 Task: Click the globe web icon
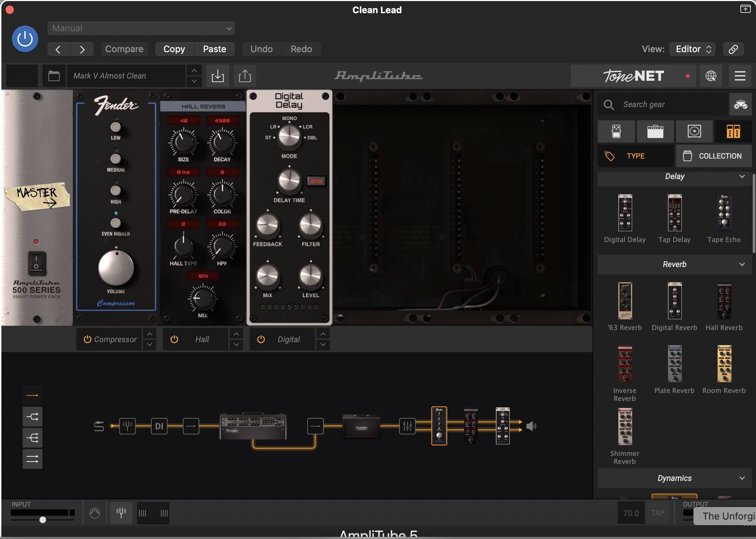711,76
